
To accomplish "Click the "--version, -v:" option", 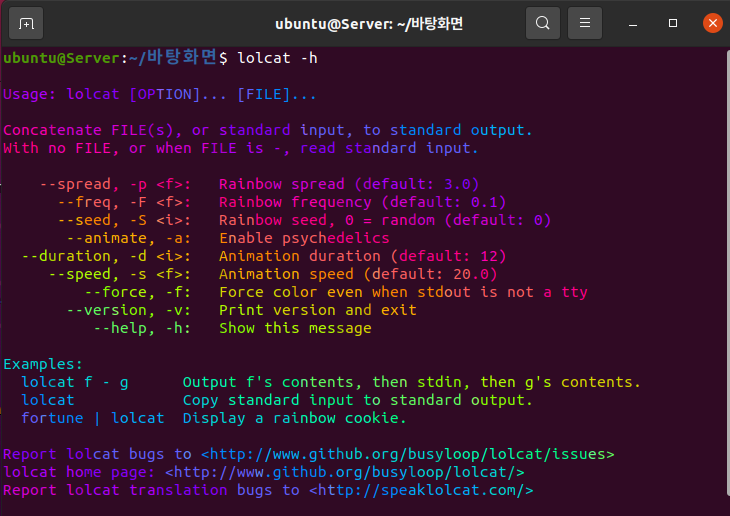I will pos(128,310).
